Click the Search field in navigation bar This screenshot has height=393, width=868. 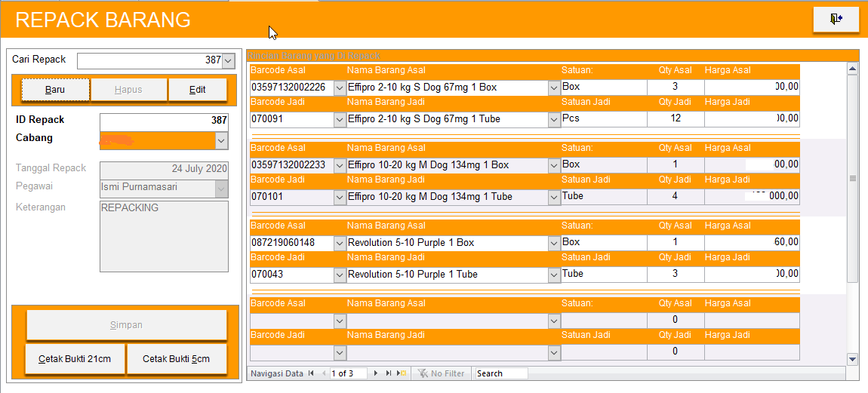point(500,373)
